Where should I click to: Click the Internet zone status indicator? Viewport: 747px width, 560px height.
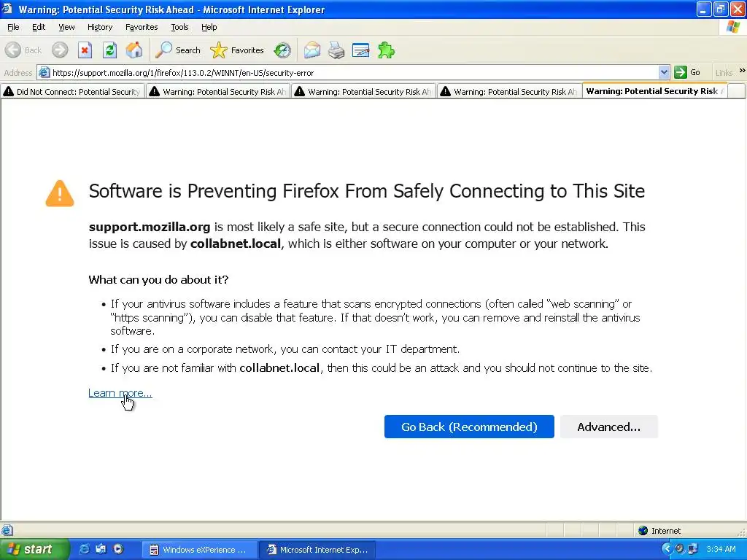click(x=659, y=531)
